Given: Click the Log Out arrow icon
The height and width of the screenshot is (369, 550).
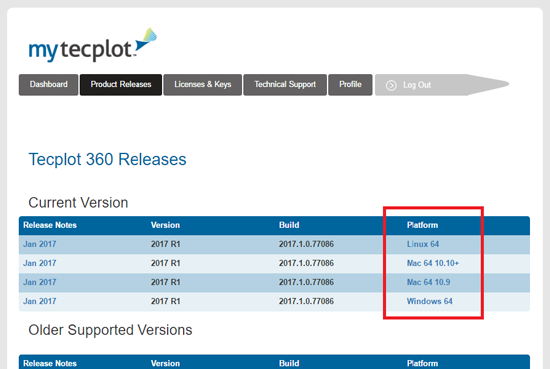Looking at the screenshot, I should click(x=391, y=85).
